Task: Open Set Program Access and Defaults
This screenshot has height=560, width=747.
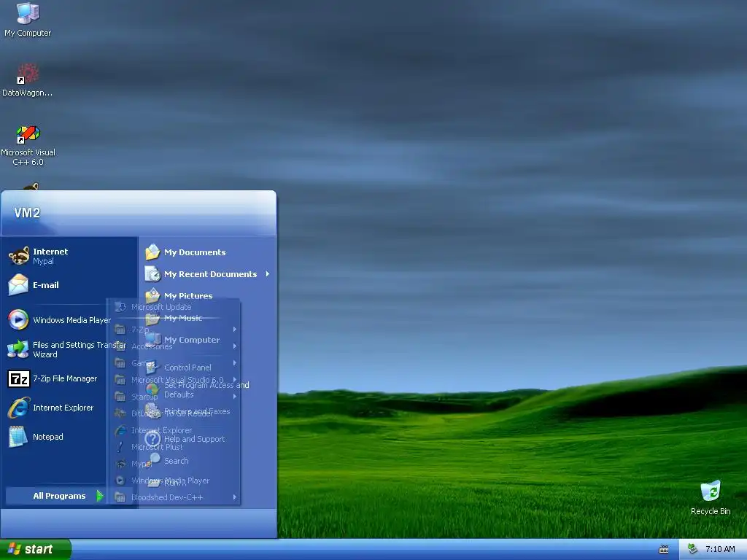Action: [208, 389]
